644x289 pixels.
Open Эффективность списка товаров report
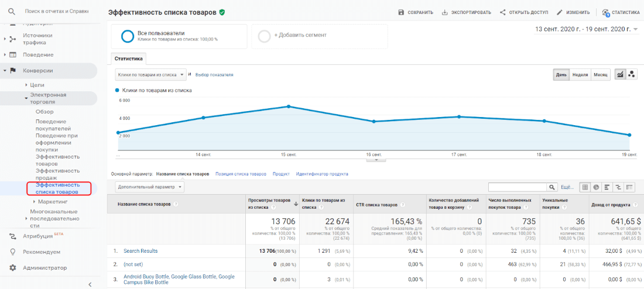click(x=57, y=188)
